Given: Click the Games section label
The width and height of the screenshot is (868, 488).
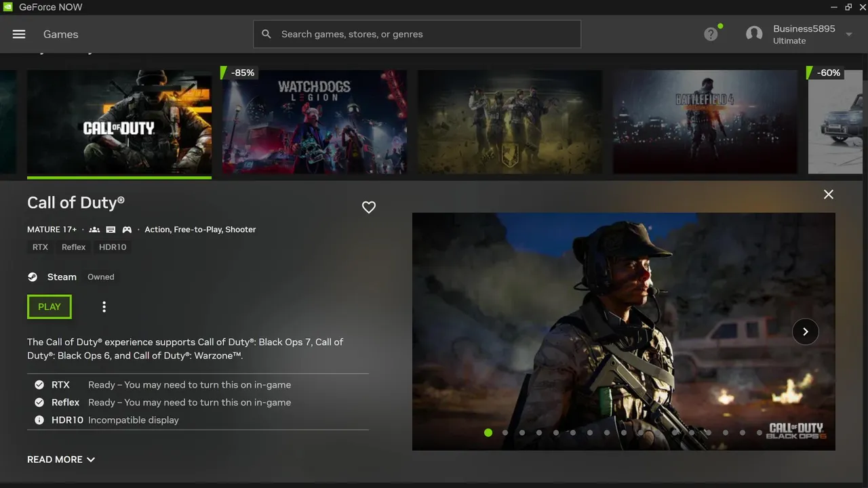Looking at the screenshot, I should click(x=61, y=34).
